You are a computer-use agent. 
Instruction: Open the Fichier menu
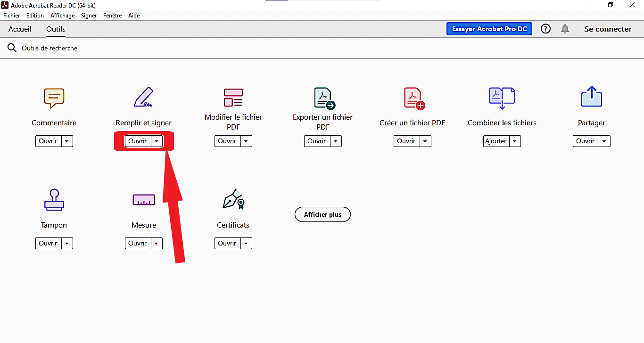pos(12,16)
